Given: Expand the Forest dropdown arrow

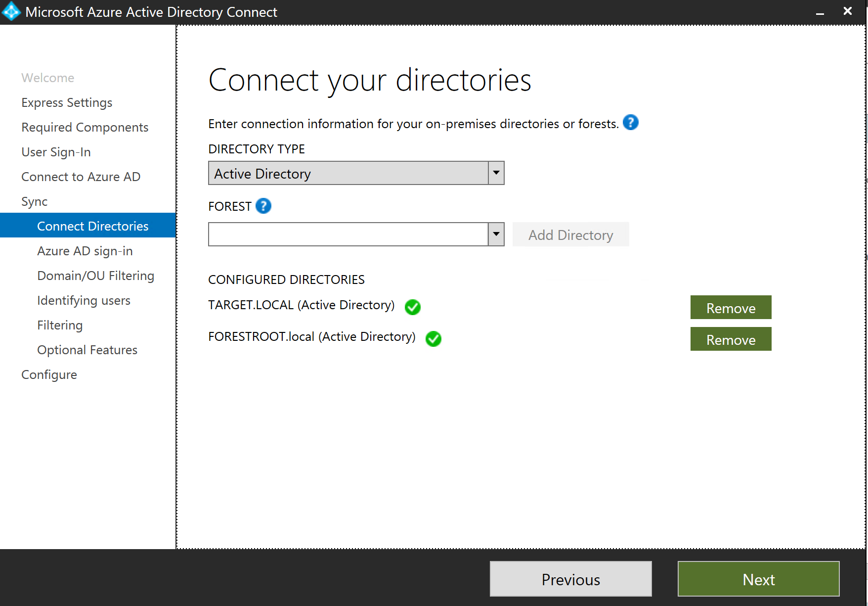Looking at the screenshot, I should (x=496, y=234).
